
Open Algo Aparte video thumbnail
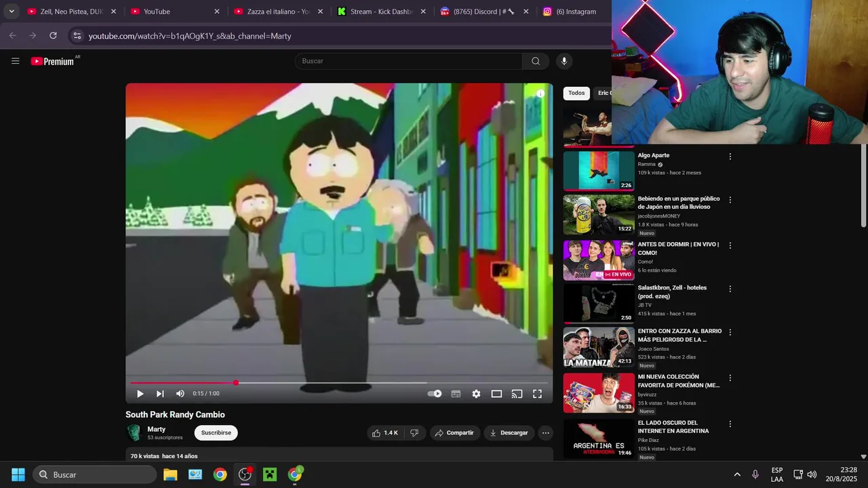pyautogui.click(x=599, y=171)
